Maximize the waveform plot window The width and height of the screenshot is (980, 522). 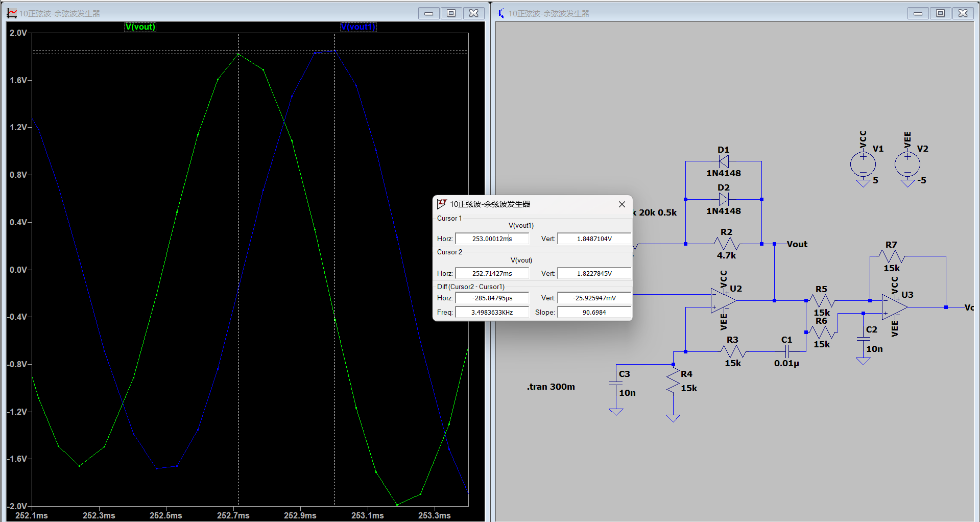click(x=451, y=13)
